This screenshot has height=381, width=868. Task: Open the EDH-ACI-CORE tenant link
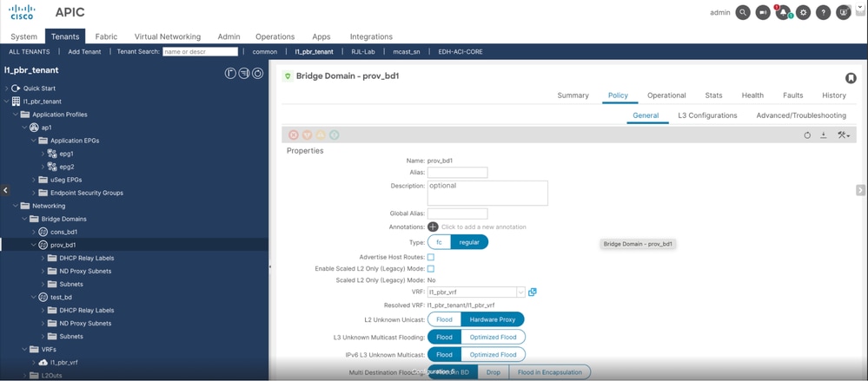(x=460, y=51)
